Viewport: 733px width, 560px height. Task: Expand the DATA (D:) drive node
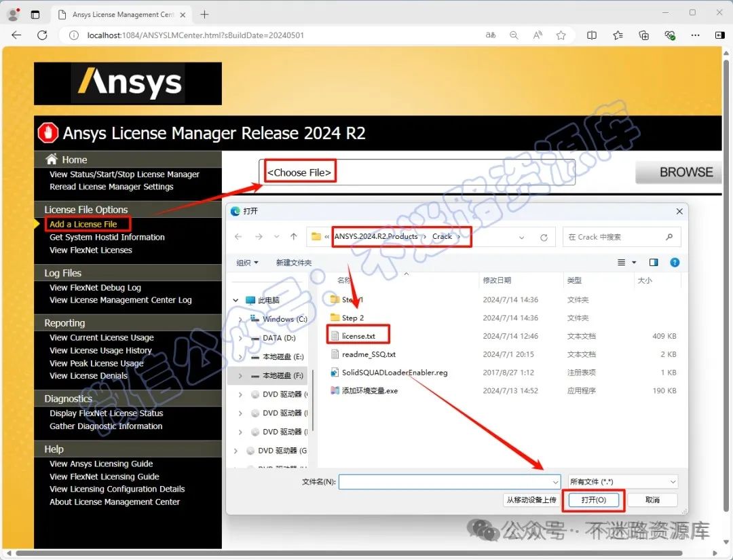(240, 338)
